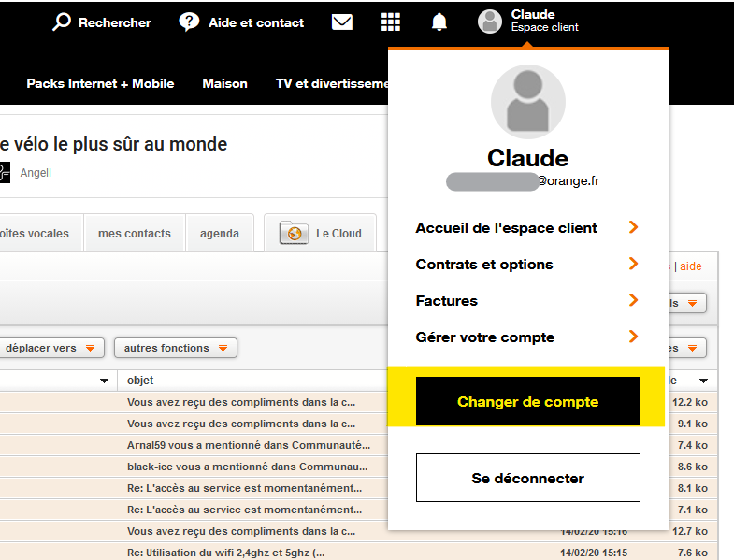Click sort arrow at far right column header
The height and width of the screenshot is (560, 734).
[703, 381]
